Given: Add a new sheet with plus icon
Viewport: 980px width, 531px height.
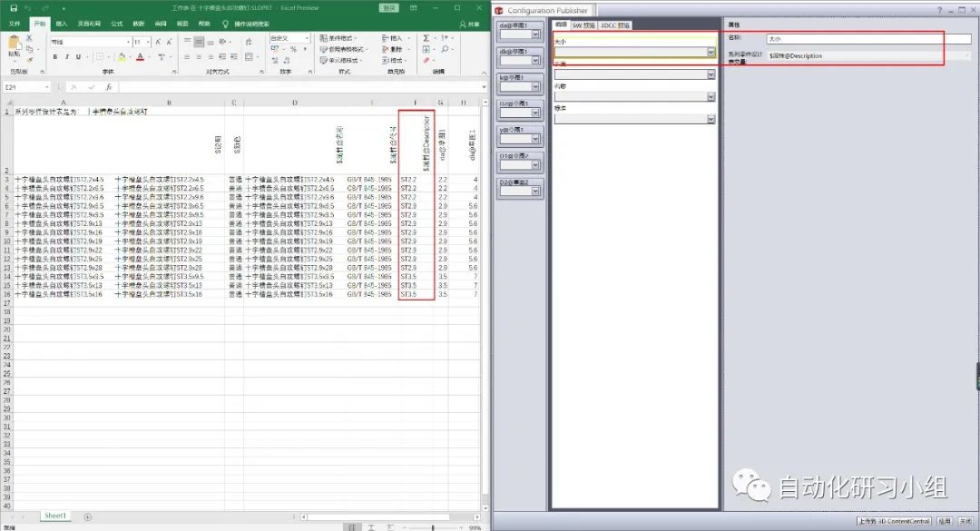Looking at the screenshot, I should (x=87, y=516).
